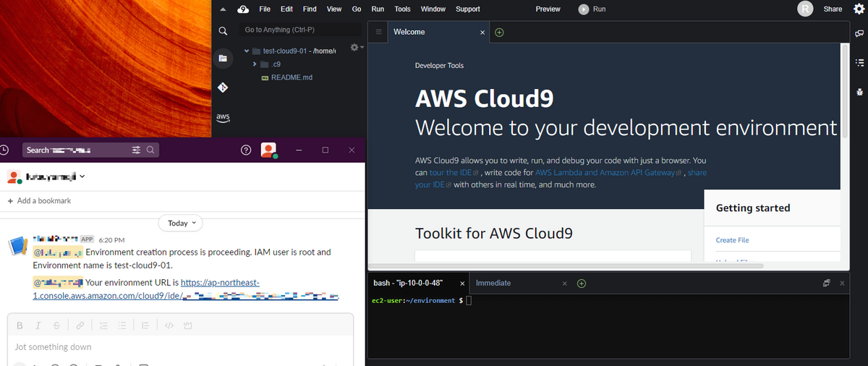Close the Immediate tab
This screenshot has width=868, height=366.
point(566,284)
